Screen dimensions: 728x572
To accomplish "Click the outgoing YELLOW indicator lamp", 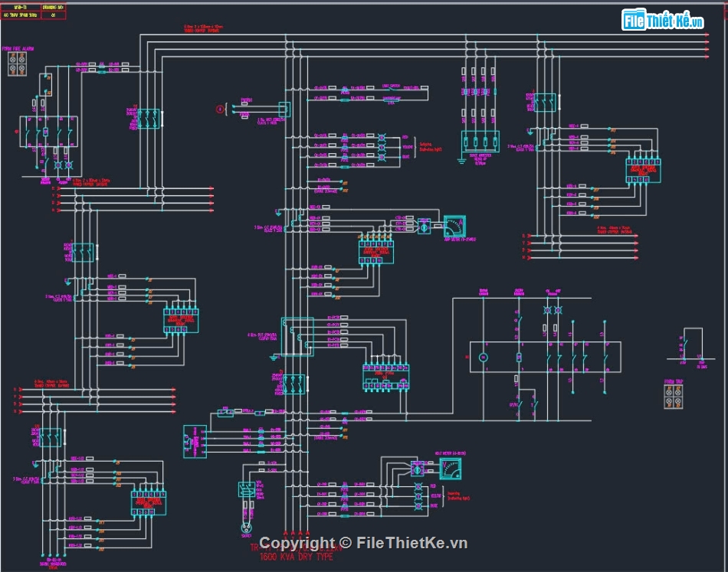I will 382,147.
